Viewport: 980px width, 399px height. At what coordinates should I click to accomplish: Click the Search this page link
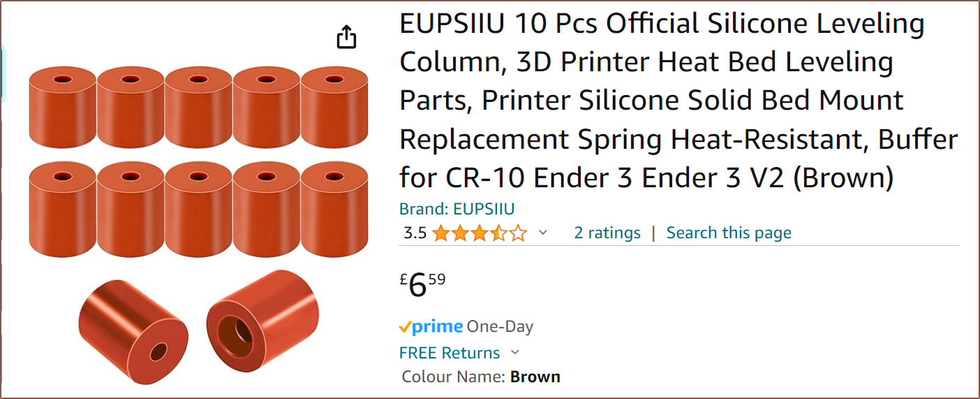pyautogui.click(x=729, y=233)
